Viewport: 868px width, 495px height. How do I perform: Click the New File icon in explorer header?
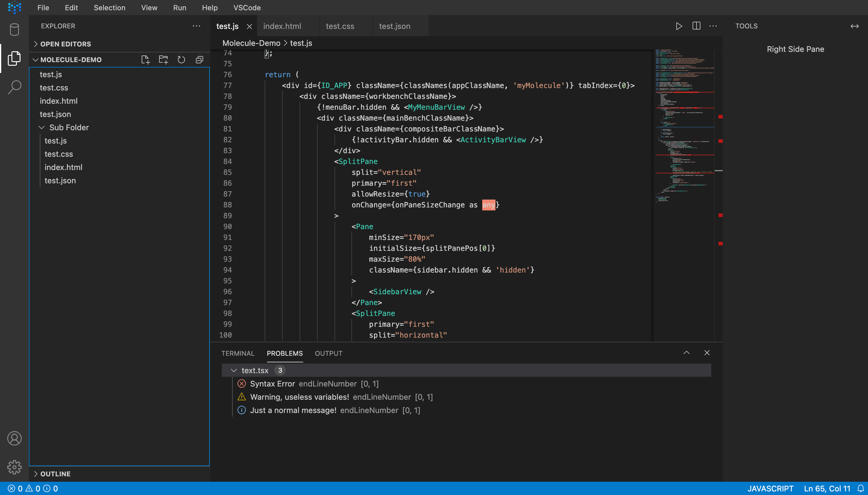pyautogui.click(x=145, y=60)
